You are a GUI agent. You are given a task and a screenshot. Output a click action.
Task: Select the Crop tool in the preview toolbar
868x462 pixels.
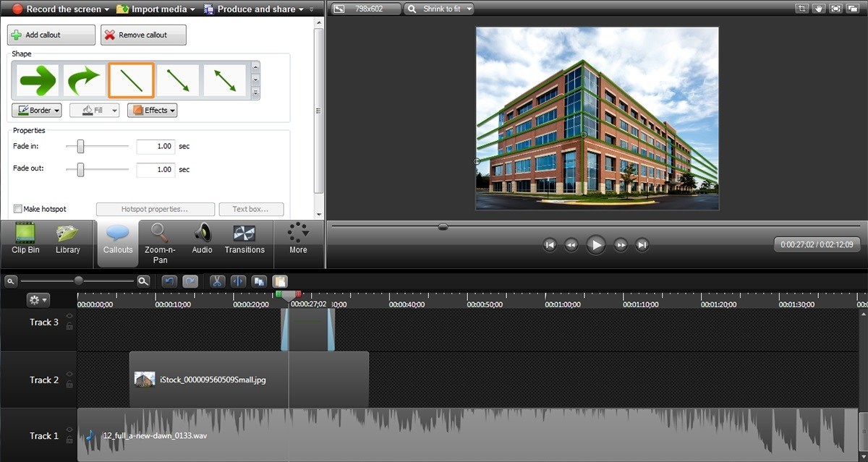point(801,9)
